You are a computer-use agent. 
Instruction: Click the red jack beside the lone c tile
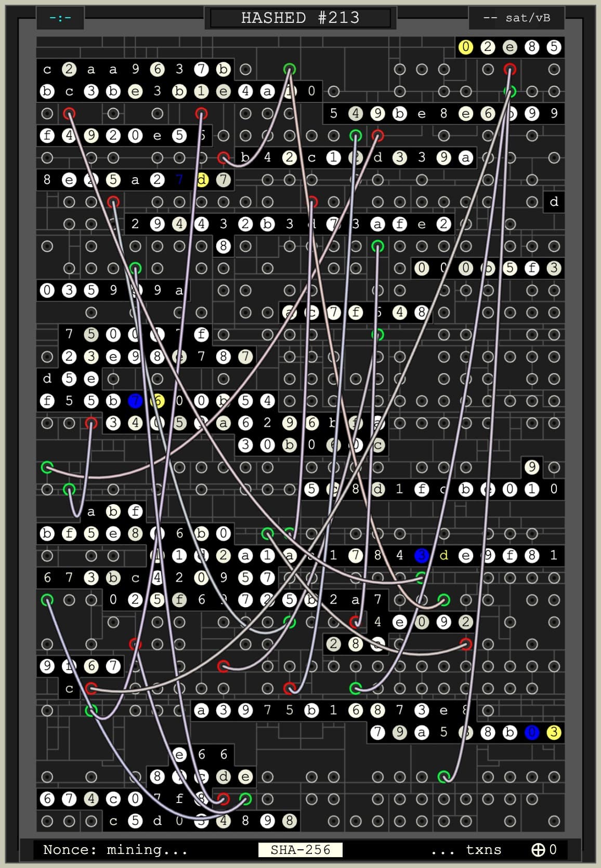point(91,689)
